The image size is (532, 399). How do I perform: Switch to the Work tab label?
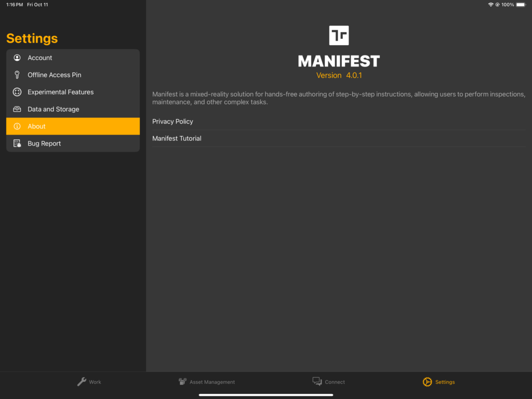95,382
